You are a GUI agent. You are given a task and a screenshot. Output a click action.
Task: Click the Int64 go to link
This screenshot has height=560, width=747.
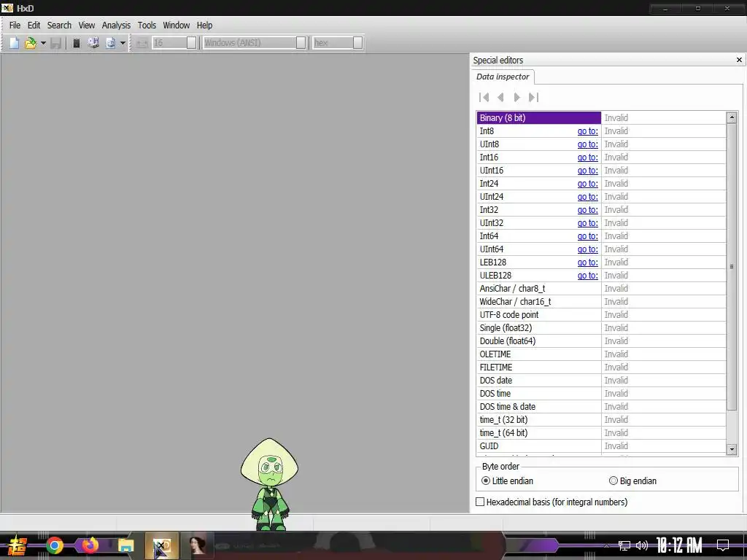587,236
